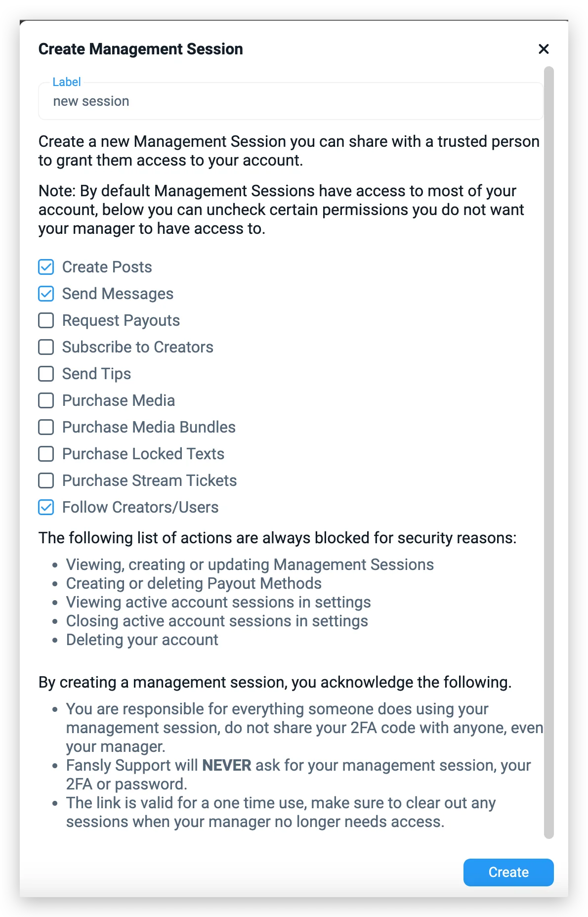This screenshot has height=917, width=588.
Task: Toggle Follow Creators/Users via its label text
Action: tap(140, 507)
